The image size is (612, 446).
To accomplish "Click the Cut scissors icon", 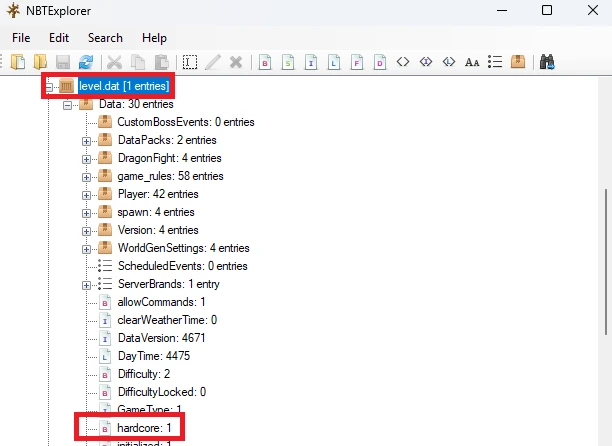I will pos(114,62).
